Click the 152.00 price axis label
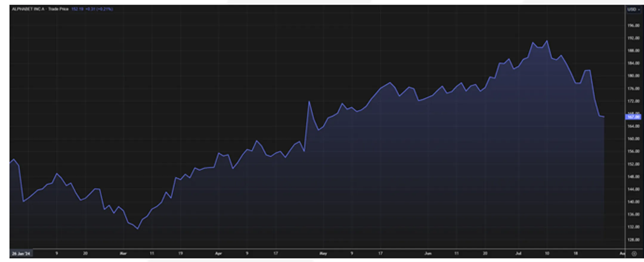This screenshot has height=262, width=644. [x=633, y=164]
